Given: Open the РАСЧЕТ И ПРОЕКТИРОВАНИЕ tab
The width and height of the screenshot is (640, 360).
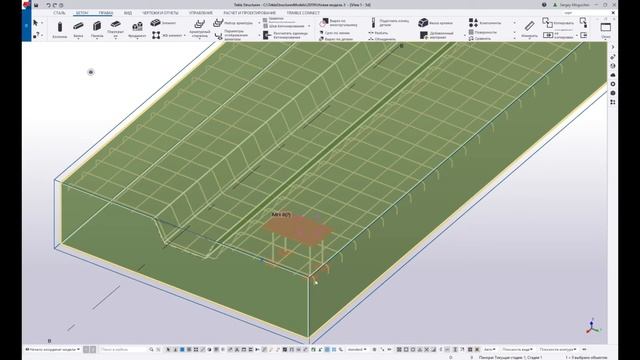Looking at the screenshot, I should pos(250,13).
